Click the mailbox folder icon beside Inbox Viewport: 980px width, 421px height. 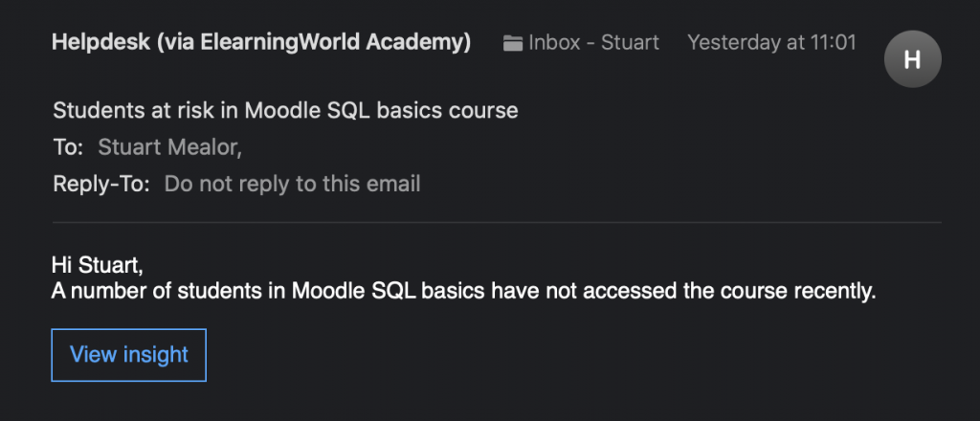pos(513,43)
